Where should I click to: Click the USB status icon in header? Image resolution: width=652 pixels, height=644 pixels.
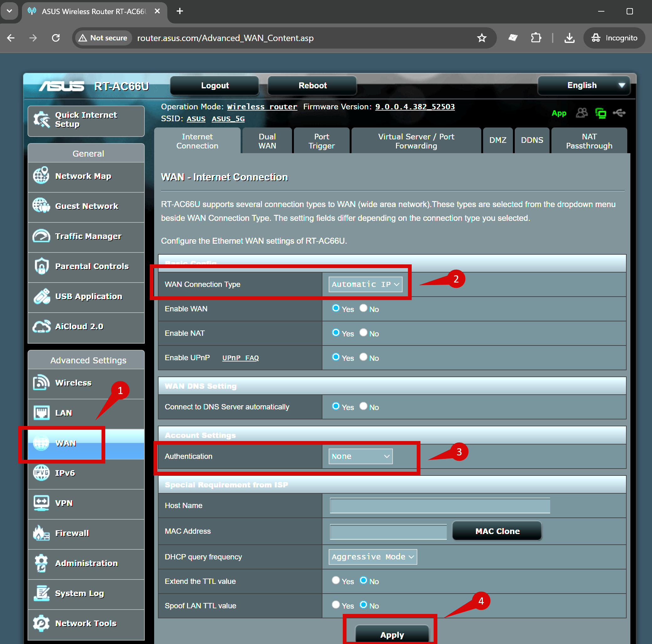(619, 113)
